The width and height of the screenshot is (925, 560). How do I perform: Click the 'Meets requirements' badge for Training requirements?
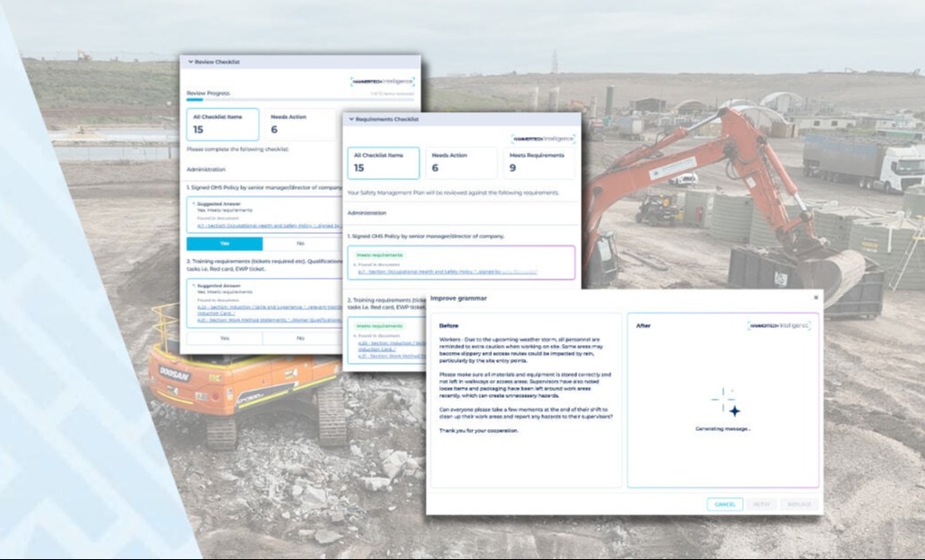tap(379, 326)
